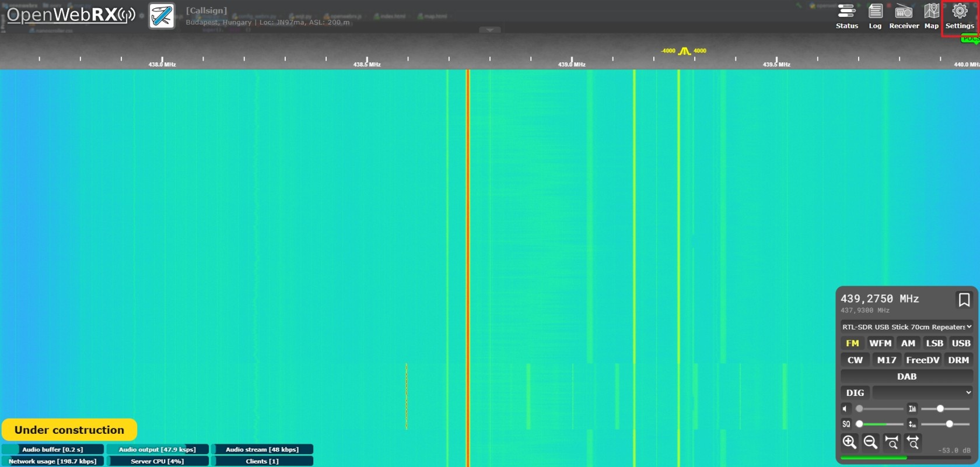Screen dimensions: 980x467
Task: Select WFM demodulator mode
Action: [x=880, y=343]
